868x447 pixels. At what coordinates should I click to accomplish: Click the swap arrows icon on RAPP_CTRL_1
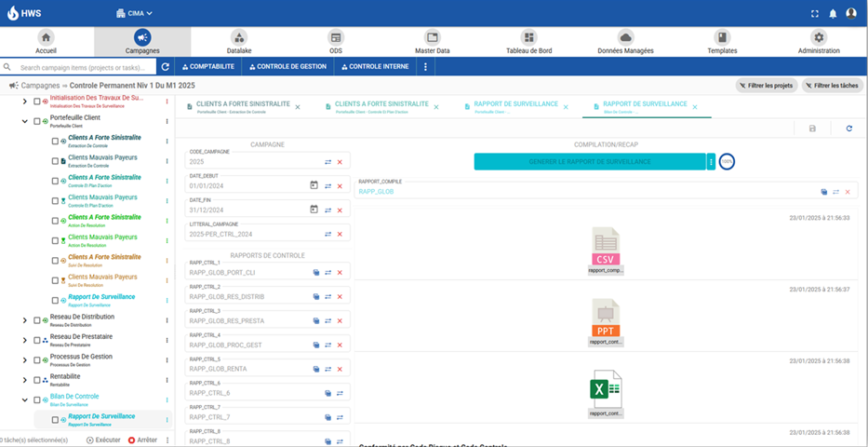coord(327,273)
